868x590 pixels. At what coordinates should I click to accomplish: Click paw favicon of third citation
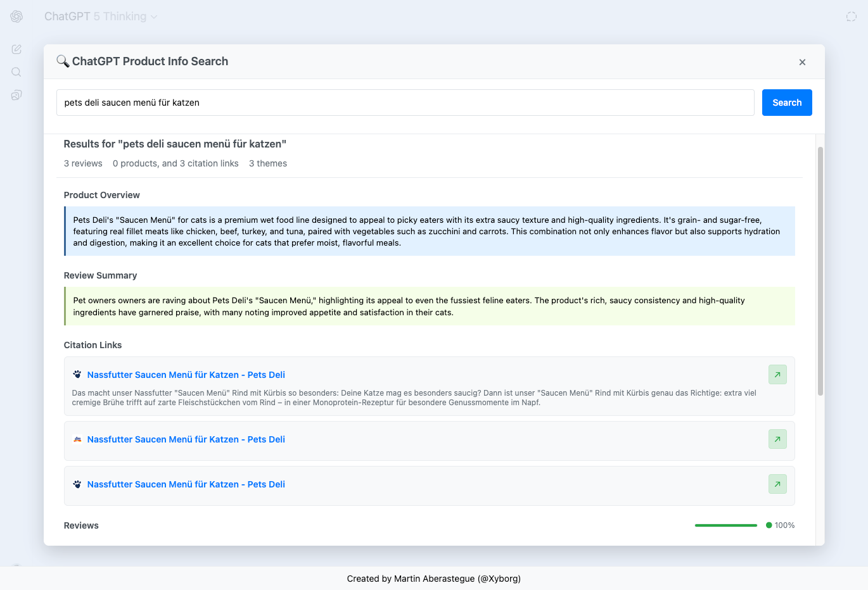point(77,484)
